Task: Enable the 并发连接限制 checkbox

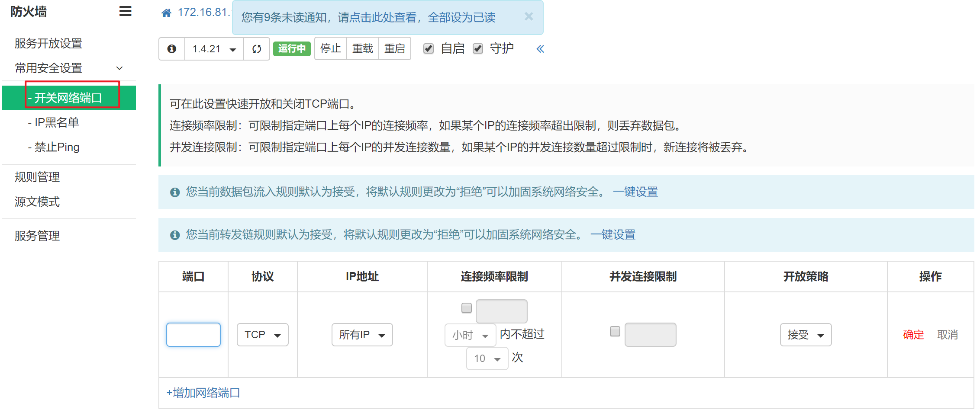Action: click(x=615, y=331)
